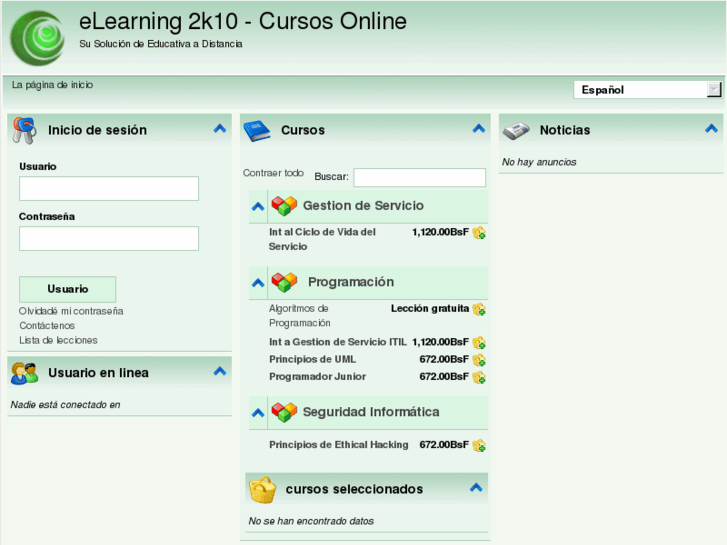
Task: Click the Gestion de Servicio category title
Action: pos(363,205)
